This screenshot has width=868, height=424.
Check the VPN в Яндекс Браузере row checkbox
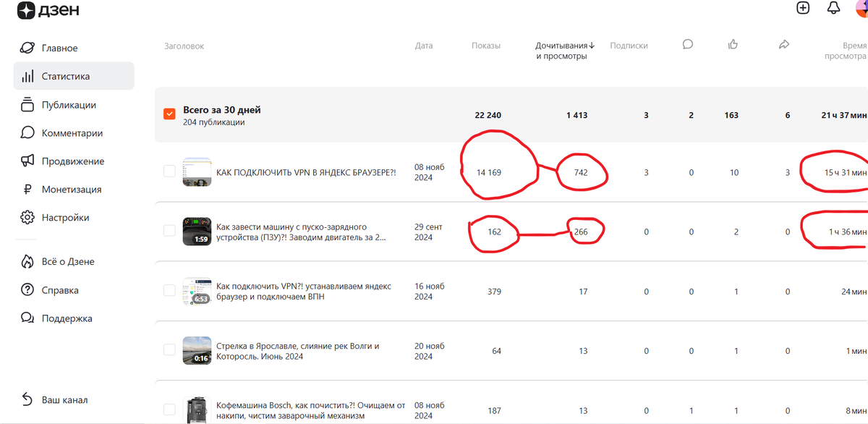(169, 171)
